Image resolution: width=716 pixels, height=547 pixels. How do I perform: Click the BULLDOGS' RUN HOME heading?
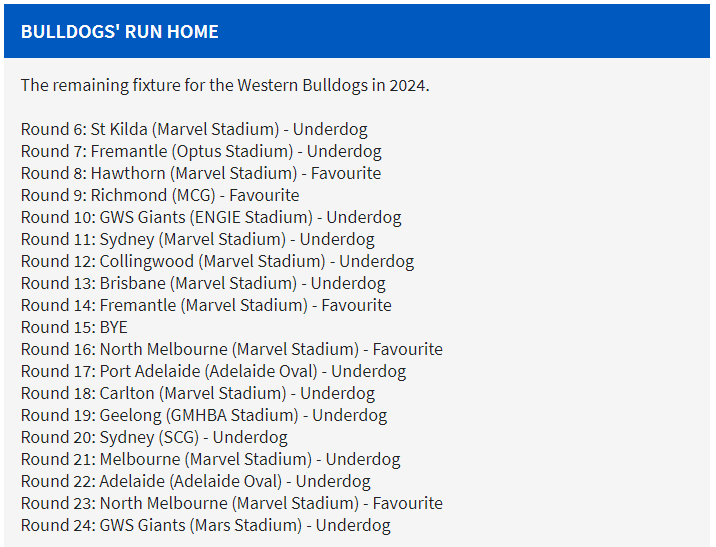120,32
